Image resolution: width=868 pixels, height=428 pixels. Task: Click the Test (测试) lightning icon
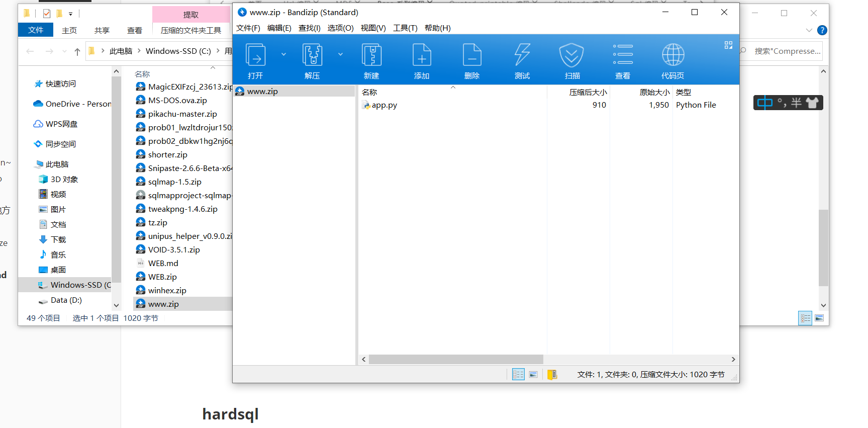click(522, 60)
